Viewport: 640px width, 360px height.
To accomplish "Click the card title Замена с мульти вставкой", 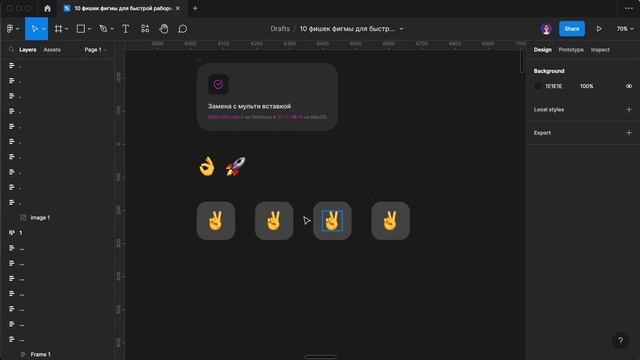I will (249, 106).
